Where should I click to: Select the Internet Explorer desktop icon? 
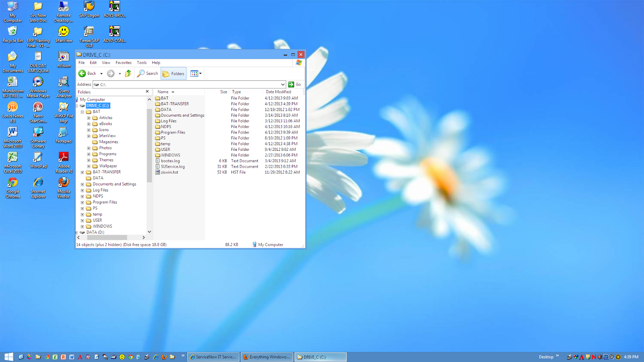pyautogui.click(x=38, y=188)
